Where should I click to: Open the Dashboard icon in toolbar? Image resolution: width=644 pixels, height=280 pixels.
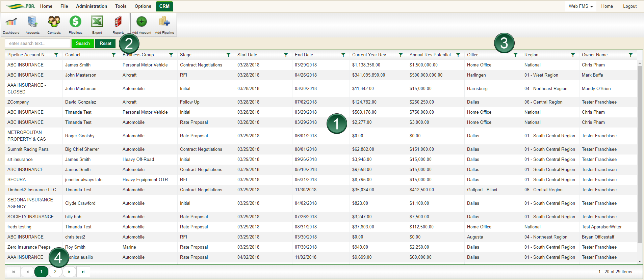click(x=11, y=23)
